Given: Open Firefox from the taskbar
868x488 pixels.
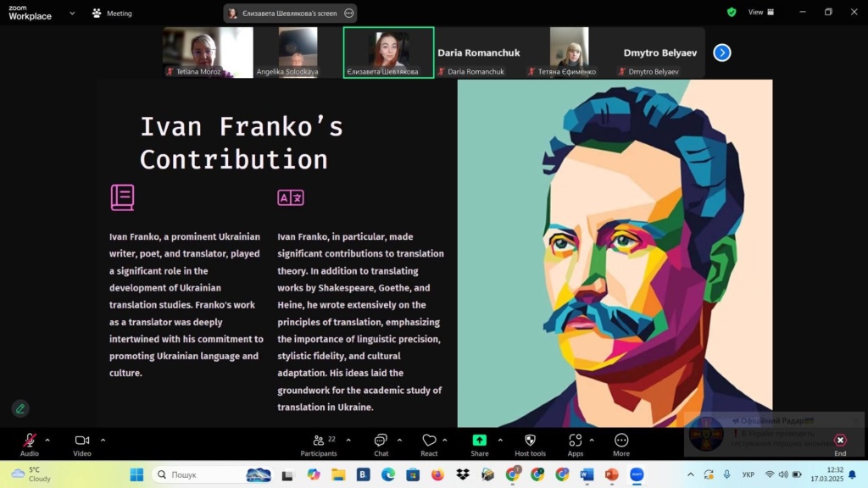Looking at the screenshot, I should click(x=438, y=474).
